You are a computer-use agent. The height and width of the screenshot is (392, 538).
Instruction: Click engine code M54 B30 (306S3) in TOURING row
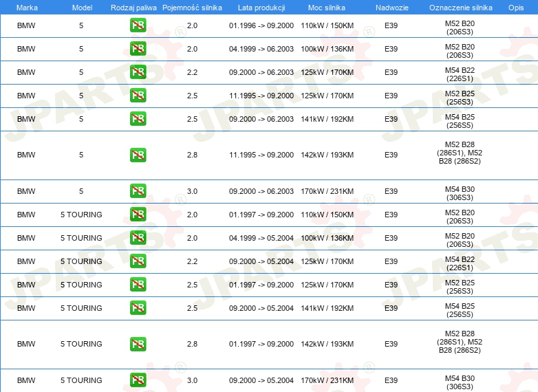tap(460, 382)
